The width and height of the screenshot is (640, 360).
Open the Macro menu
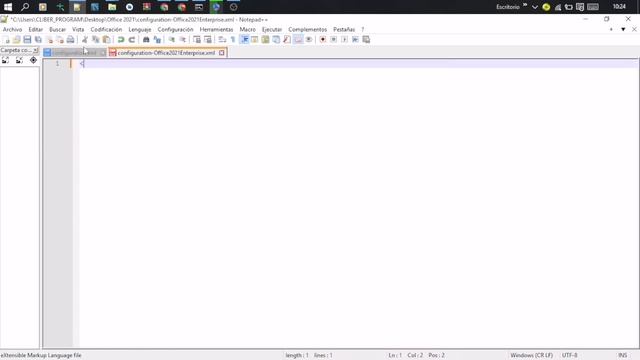247,29
